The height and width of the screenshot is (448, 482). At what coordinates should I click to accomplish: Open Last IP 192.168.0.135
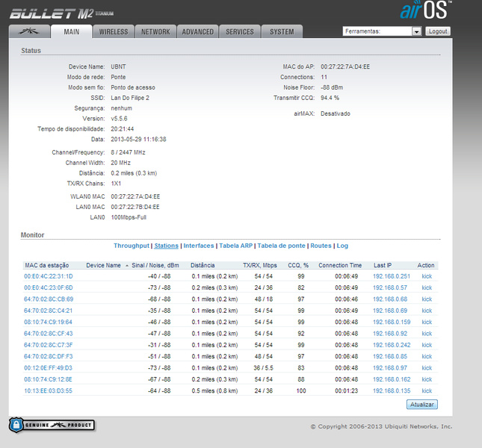tap(392, 391)
